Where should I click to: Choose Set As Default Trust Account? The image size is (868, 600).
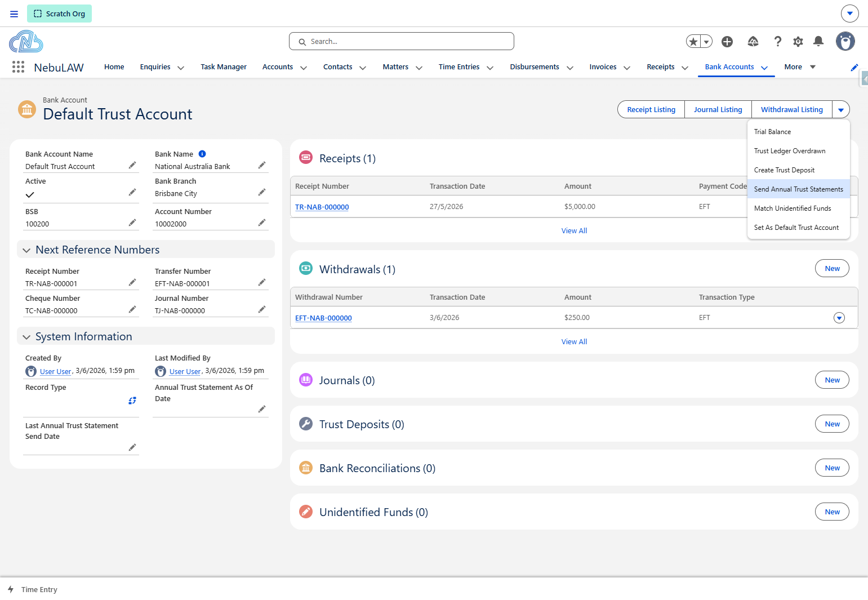798,228
